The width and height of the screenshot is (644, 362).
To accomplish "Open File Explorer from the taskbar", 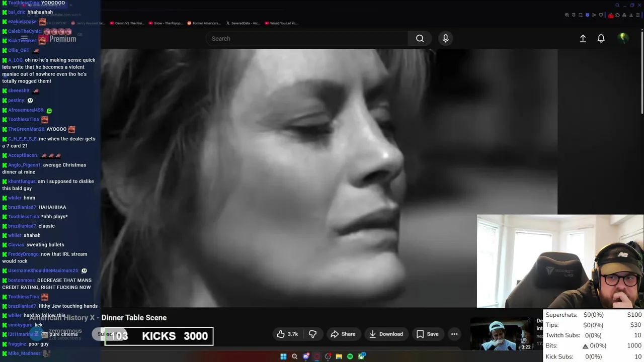I will 339,356.
